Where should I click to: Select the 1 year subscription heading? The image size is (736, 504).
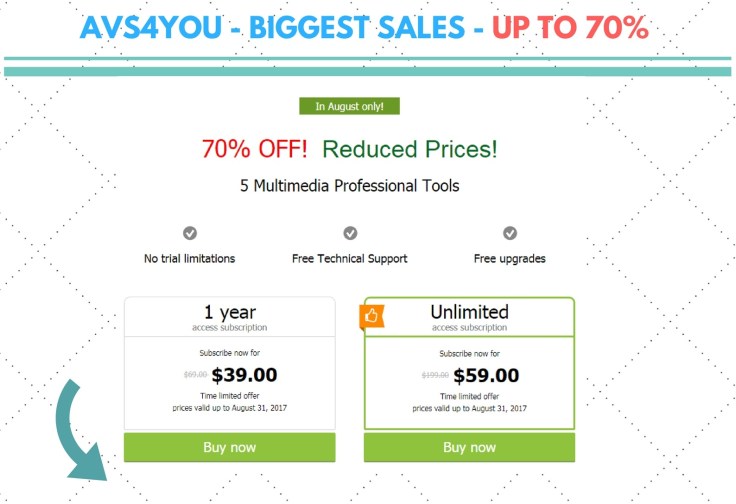[x=229, y=312]
